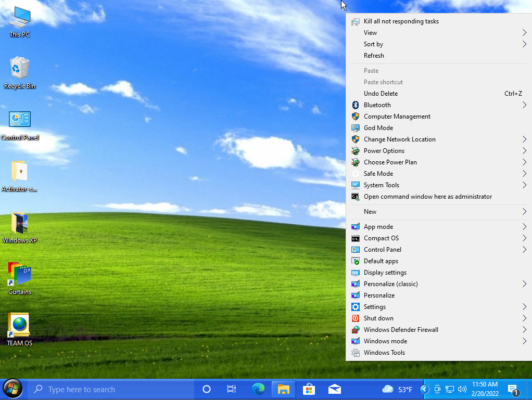Image resolution: width=532 pixels, height=400 pixels.
Task: Expand the System Tools submenu arrow
Action: pos(524,185)
